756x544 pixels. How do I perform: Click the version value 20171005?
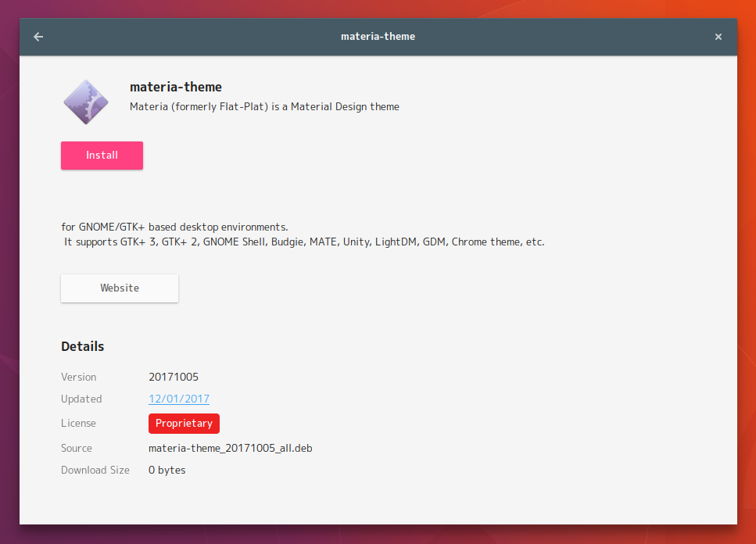[173, 377]
